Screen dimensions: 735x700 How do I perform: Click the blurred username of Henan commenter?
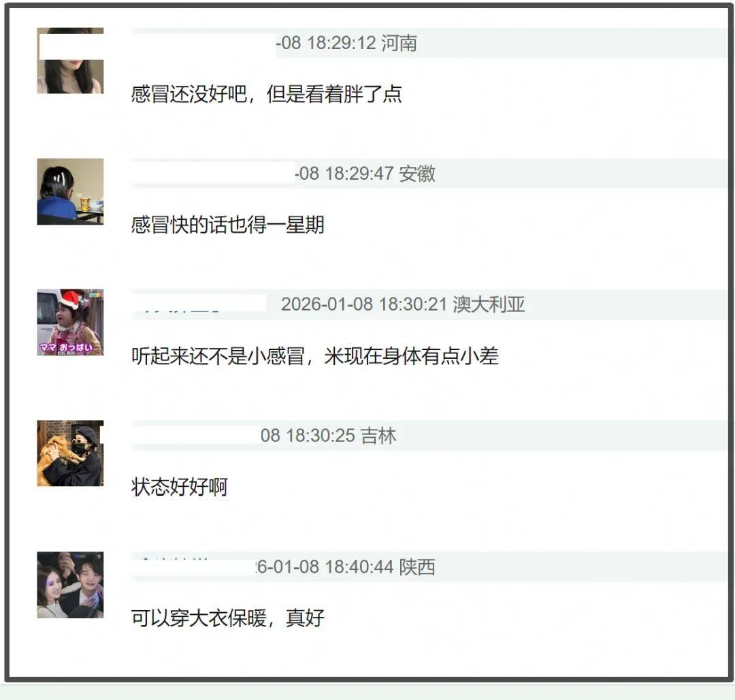203,43
